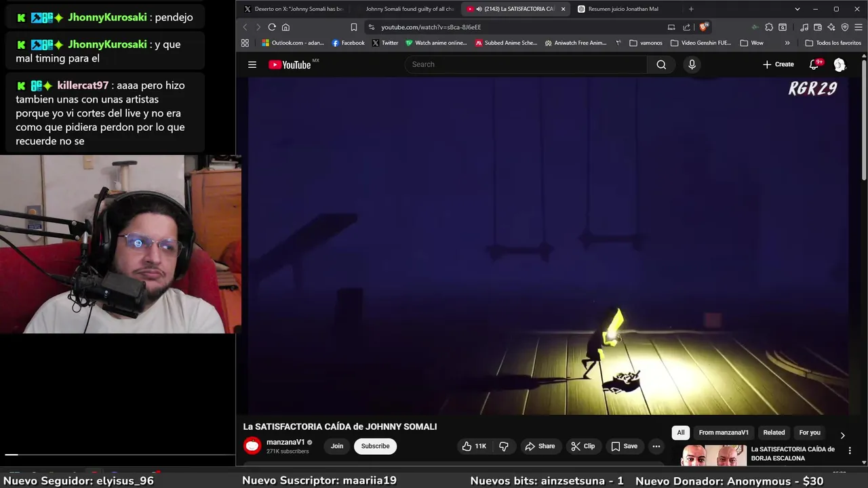Open the Facebook bookmark
This screenshot has width=868, height=488.
click(348, 43)
